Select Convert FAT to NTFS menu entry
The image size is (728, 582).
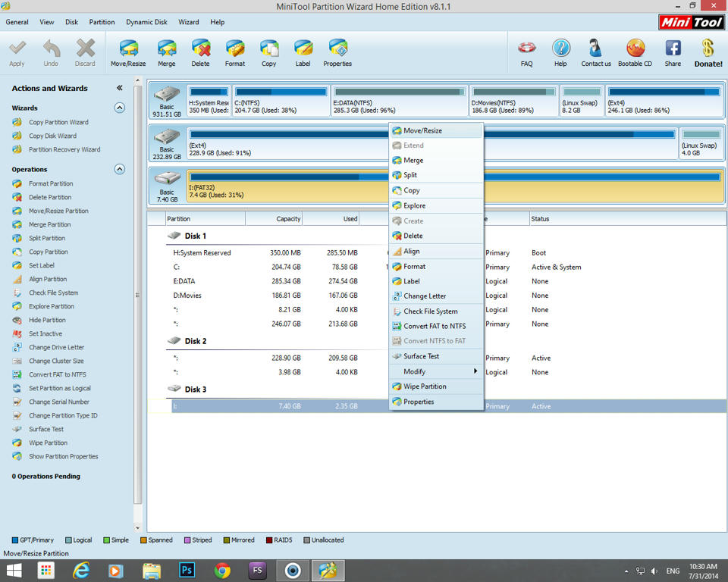coord(435,326)
